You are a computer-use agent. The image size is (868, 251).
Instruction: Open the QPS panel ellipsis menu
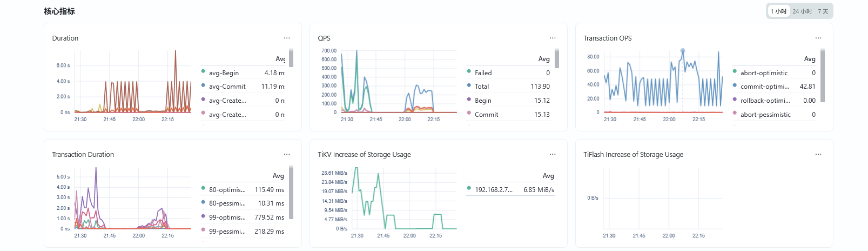553,38
